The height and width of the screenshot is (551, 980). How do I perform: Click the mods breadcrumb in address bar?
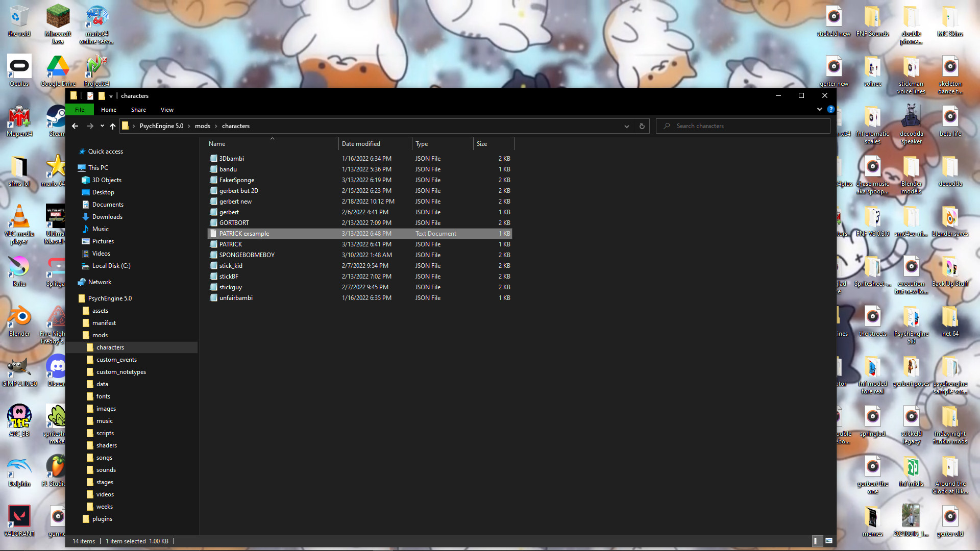202,126
